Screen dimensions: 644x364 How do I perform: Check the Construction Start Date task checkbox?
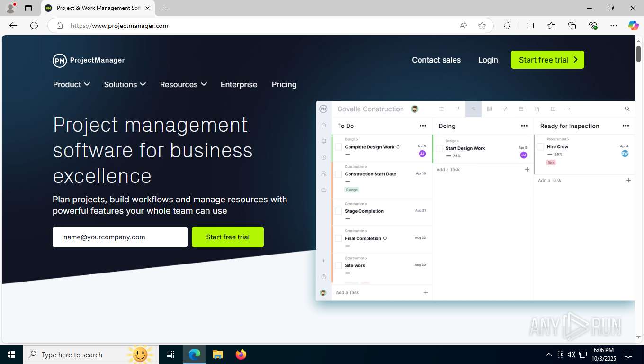coord(339,174)
